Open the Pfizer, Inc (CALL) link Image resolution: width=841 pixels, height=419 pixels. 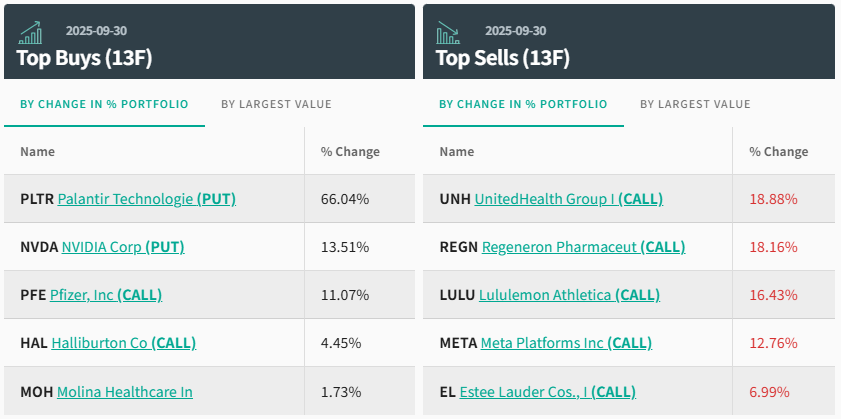106,295
